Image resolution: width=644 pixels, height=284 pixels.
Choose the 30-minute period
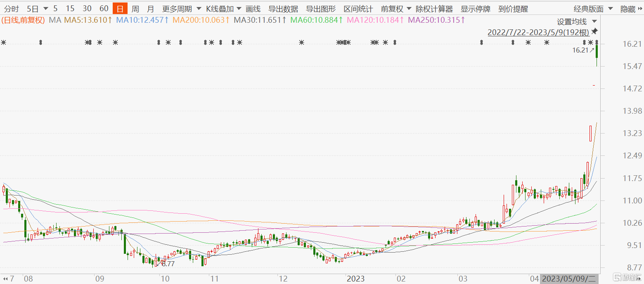point(87,9)
